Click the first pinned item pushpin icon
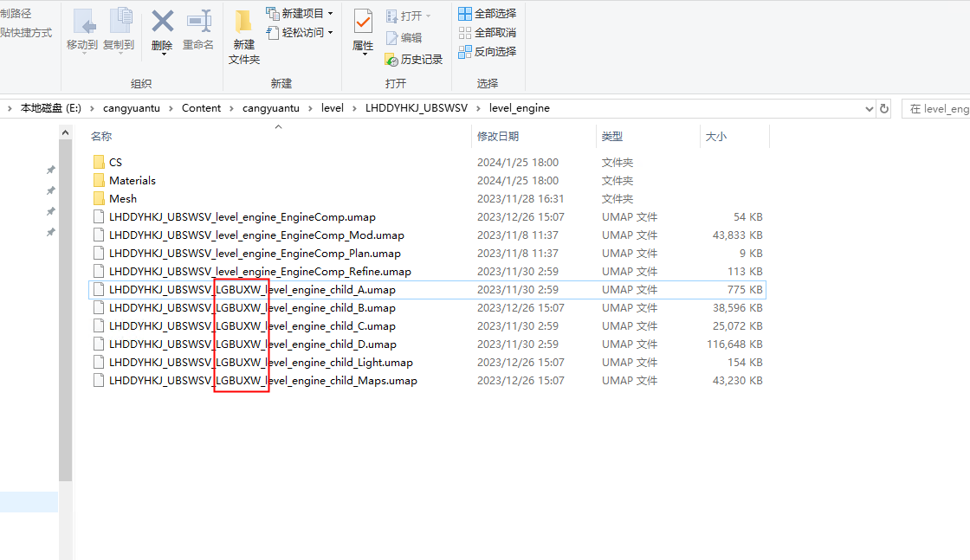 click(51, 170)
